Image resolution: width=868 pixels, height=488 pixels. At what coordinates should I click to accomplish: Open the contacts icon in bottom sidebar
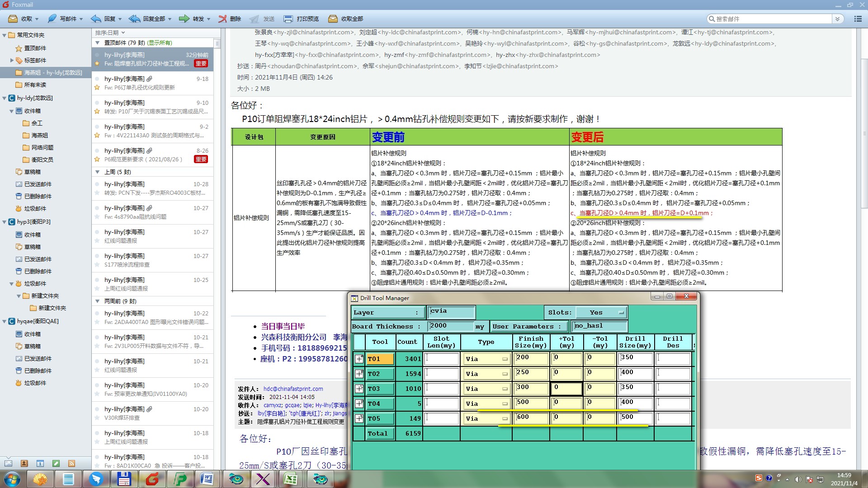24,464
